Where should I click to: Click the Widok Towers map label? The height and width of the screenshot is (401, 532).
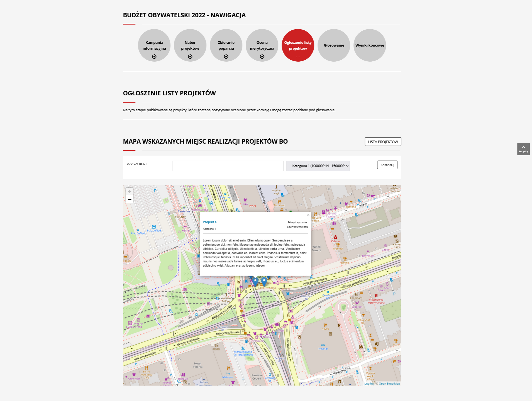(x=316, y=248)
